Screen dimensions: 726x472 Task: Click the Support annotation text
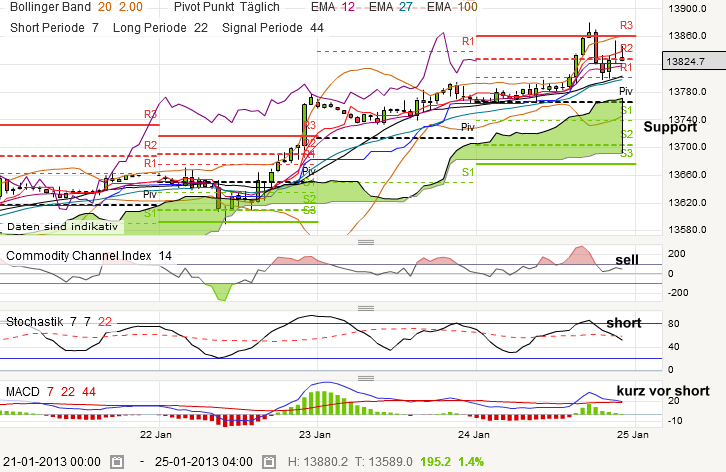click(670, 127)
